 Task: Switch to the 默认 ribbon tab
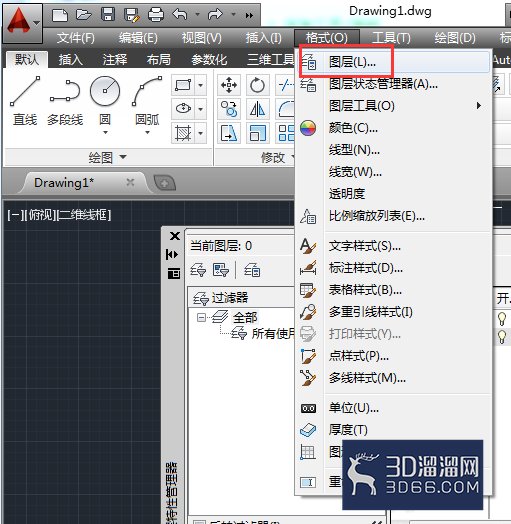pos(27,59)
